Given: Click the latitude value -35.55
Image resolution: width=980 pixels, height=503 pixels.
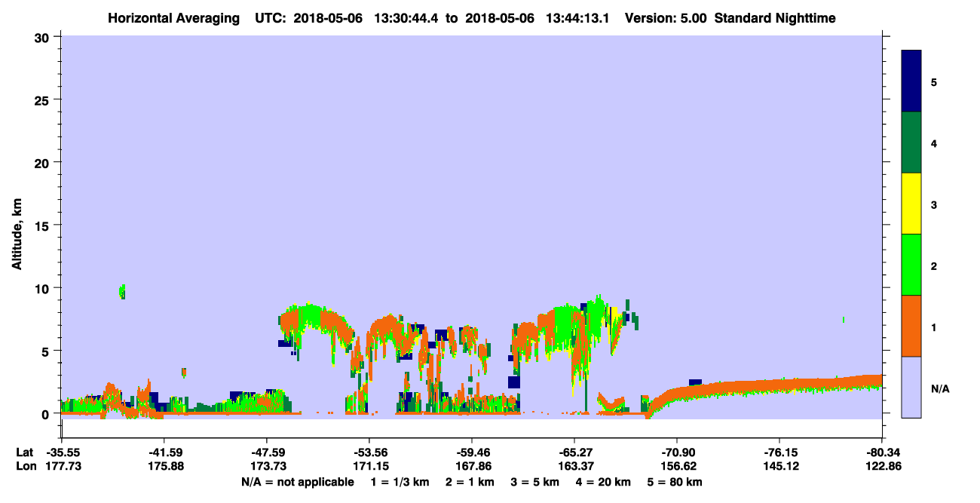Looking at the screenshot, I should point(62,452).
